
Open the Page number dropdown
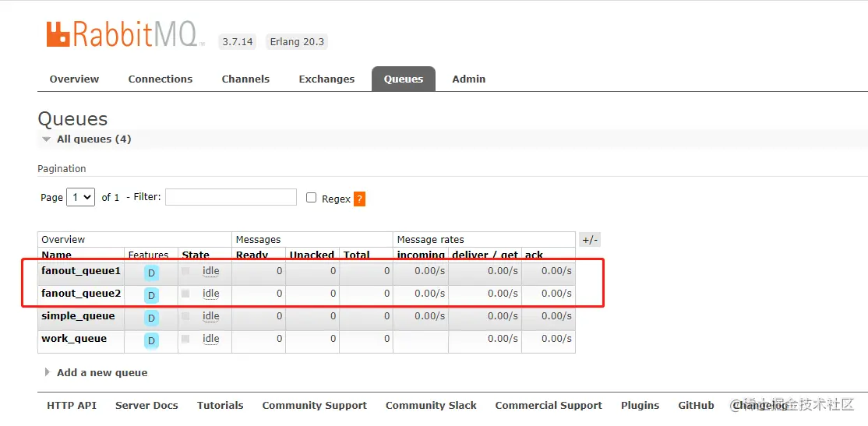(x=80, y=197)
